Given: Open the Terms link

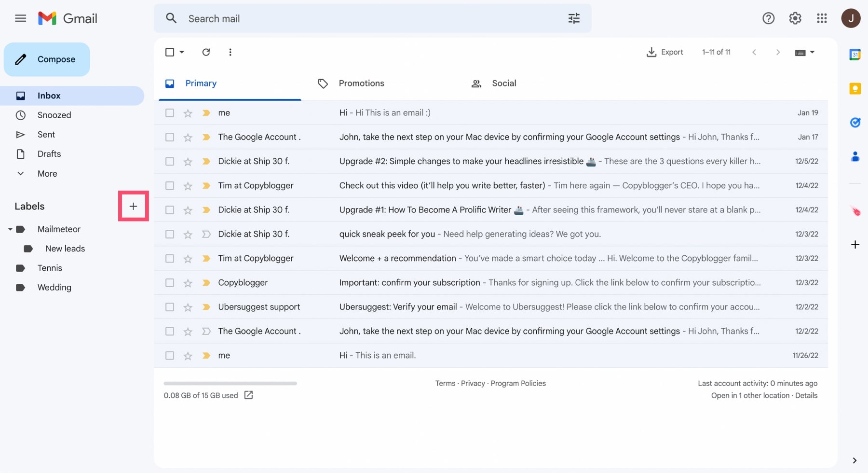Looking at the screenshot, I should [445, 383].
